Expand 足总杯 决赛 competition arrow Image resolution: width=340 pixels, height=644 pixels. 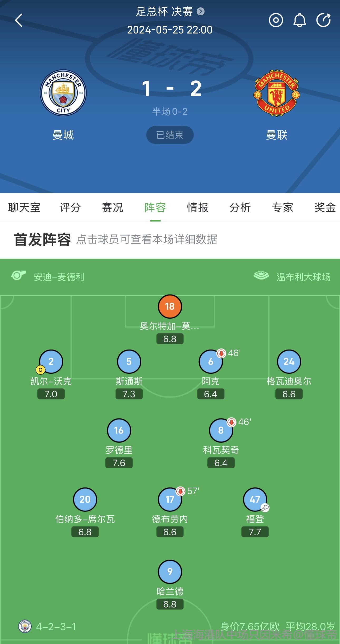click(x=201, y=12)
